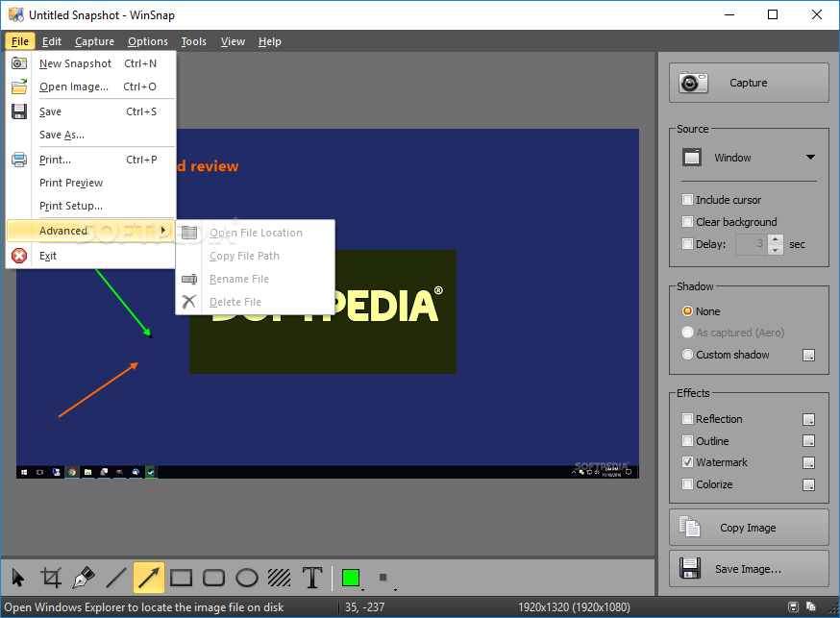Open the Edit menu
This screenshot has width=840, height=618.
[52, 41]
